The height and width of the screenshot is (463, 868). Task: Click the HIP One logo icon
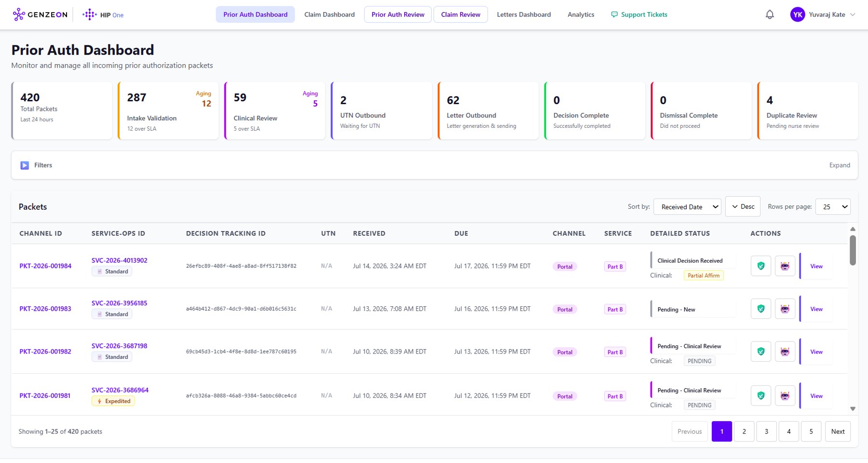point(89,14)
